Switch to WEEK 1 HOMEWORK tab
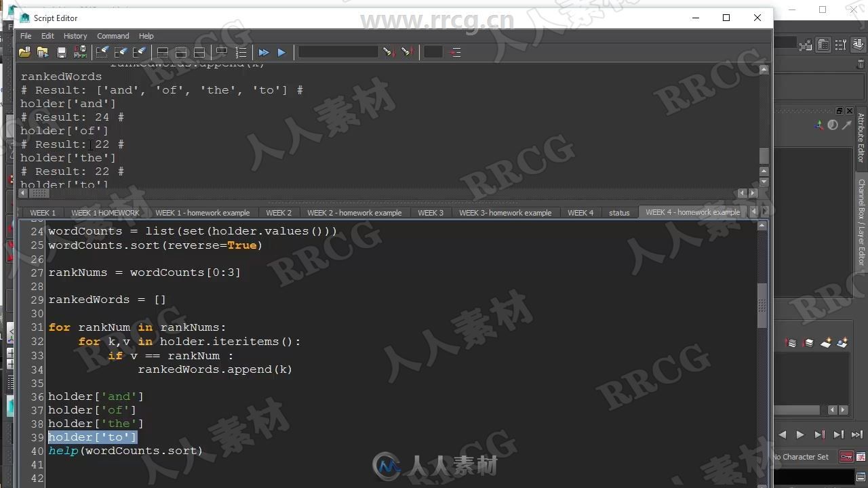Screen dimensions: 868x488 (105, 213)
